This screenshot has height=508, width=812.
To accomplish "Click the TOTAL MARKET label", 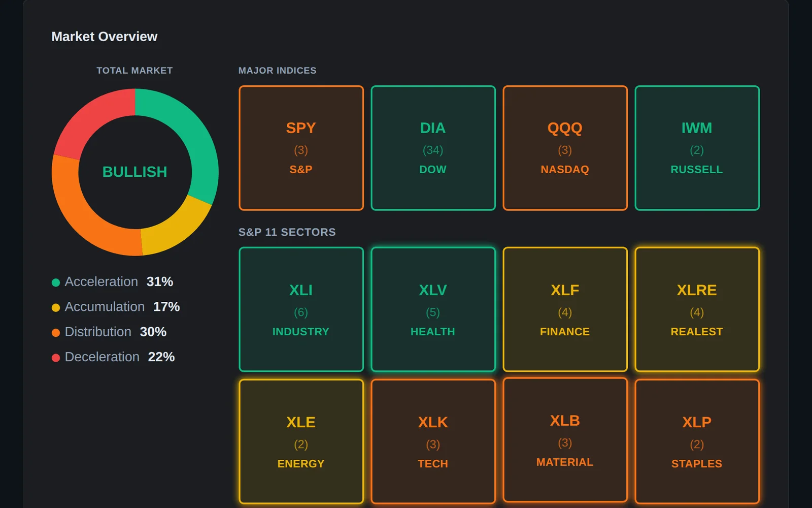I will 134,71.
